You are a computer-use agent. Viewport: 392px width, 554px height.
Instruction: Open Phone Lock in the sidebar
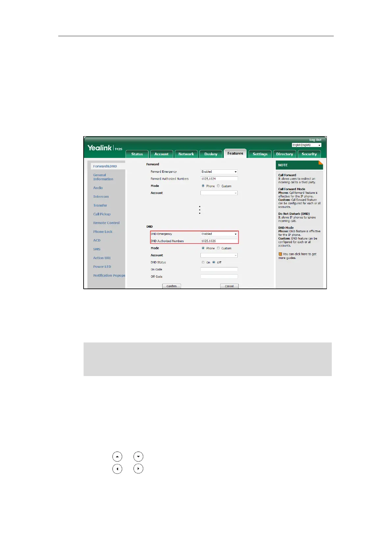103,232
